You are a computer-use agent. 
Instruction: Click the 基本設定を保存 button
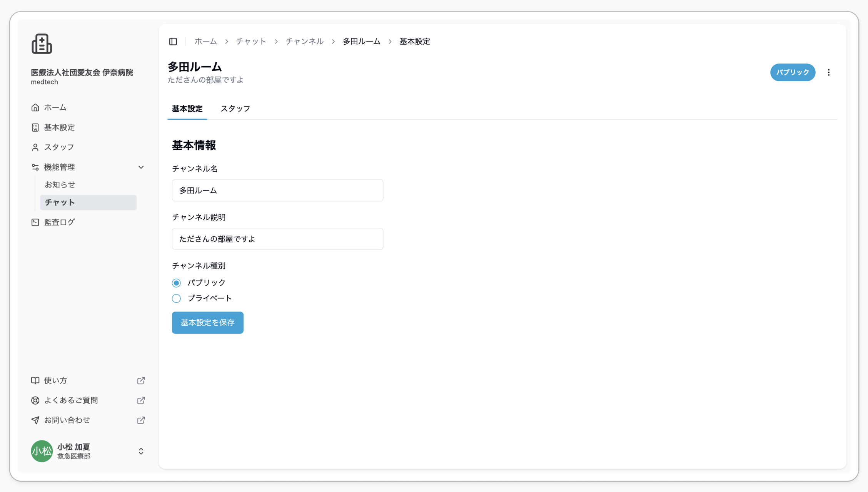207,323
